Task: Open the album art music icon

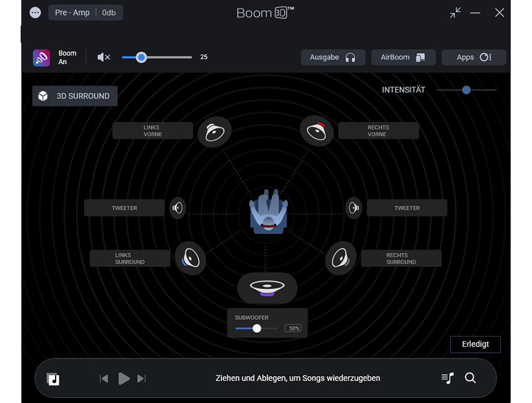Action: tap(53, 379)
